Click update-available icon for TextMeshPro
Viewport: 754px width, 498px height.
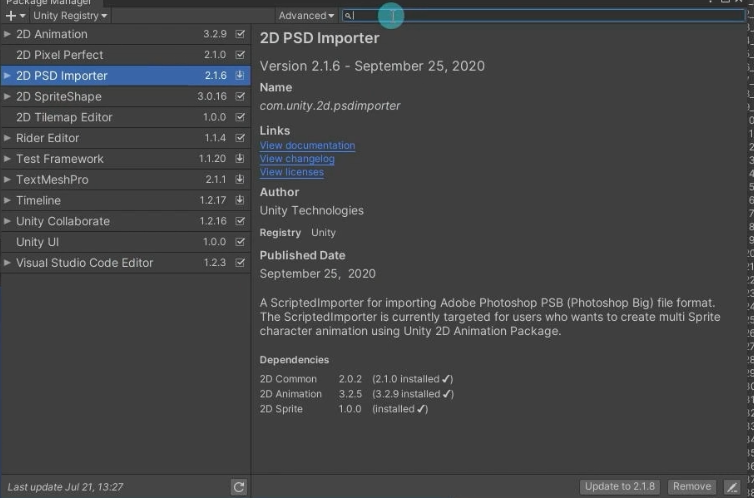240,179
